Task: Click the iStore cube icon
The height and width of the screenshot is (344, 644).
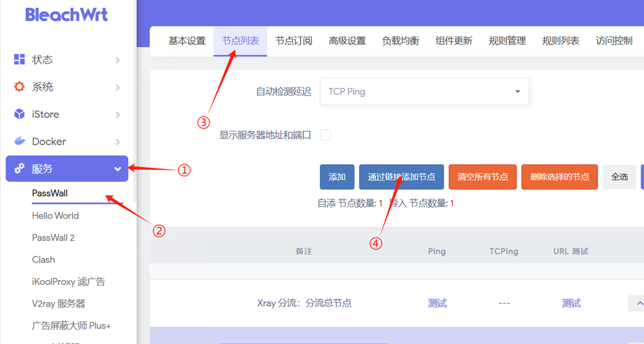Action: coord(19,114)
